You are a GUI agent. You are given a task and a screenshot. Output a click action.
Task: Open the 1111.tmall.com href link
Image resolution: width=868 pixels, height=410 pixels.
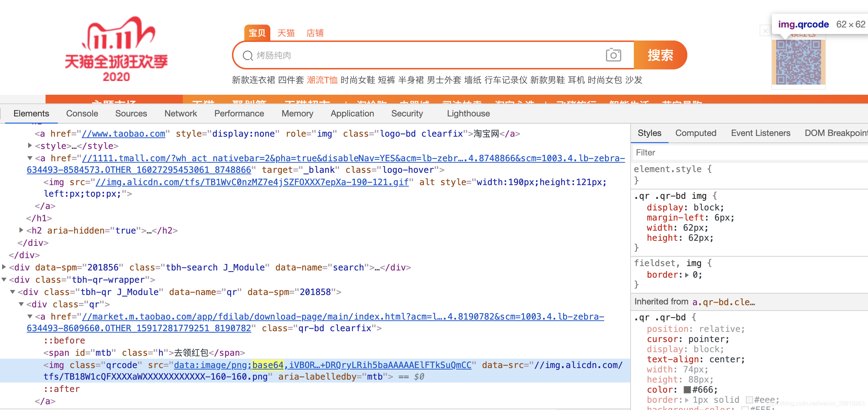point(326,164)
